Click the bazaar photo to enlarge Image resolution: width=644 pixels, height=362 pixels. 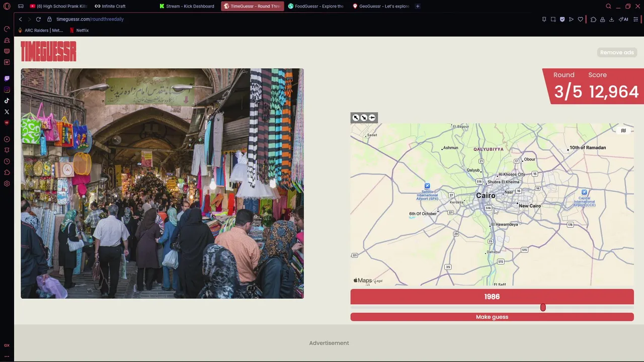162,184
